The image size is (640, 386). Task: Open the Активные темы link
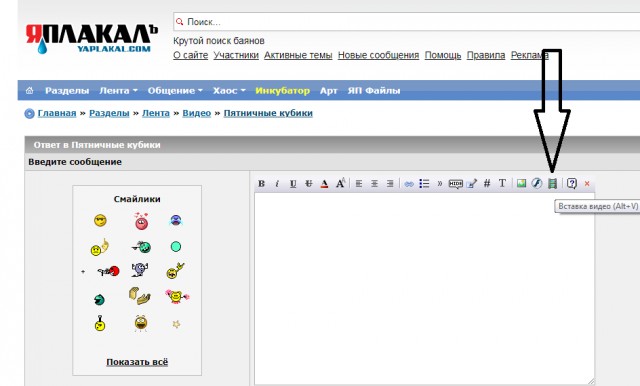click(x=298, y=55)
